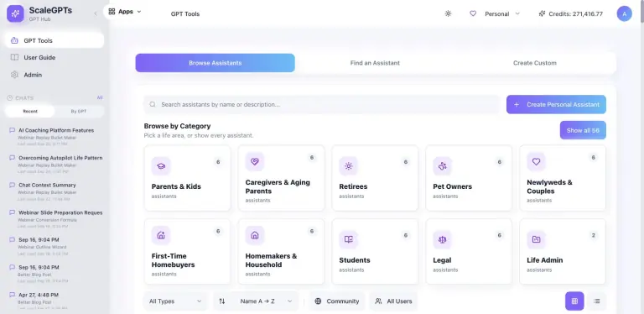This screenshot has height=314, width=644.
Task: Click the Life Admin folder icon
Action: pyautogui.click(x=536, y=239)
